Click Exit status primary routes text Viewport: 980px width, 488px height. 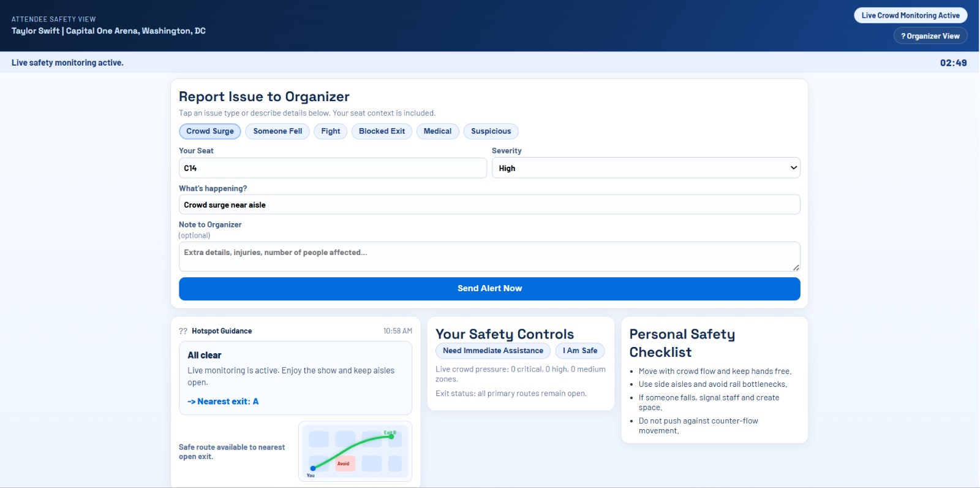coord(511,394)
